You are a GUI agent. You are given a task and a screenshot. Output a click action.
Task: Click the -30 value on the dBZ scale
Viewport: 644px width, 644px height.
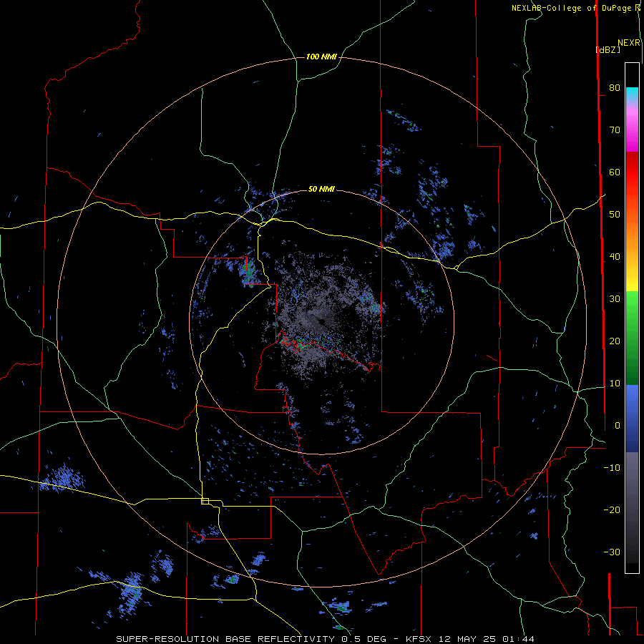point(612,552)
